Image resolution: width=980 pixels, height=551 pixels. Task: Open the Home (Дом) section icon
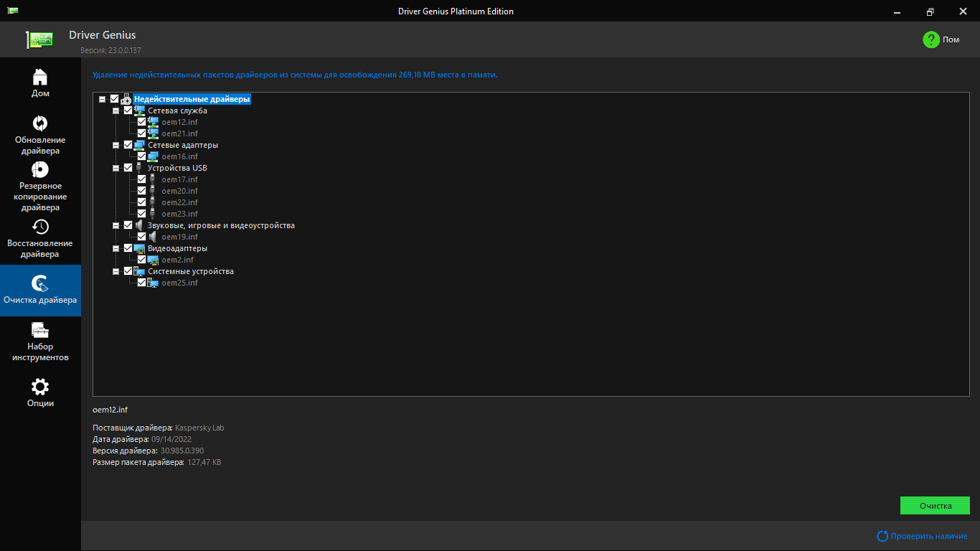tap(40, 76)
